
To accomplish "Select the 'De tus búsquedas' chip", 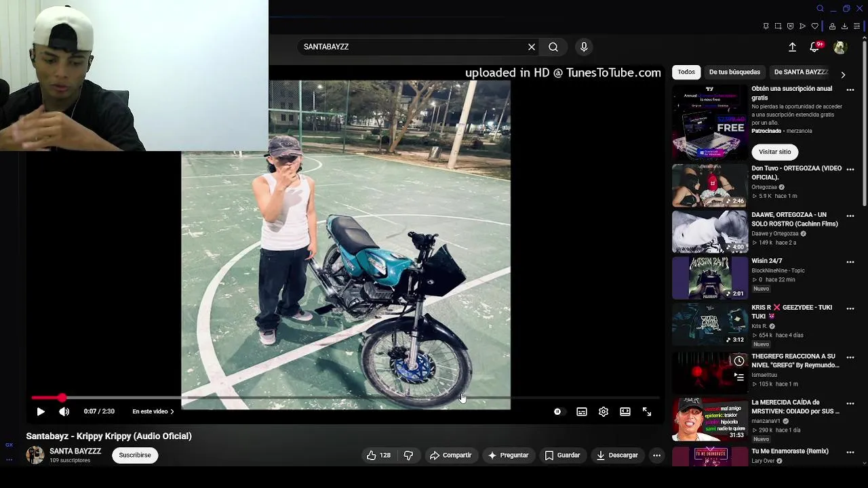I will point(734,72).
